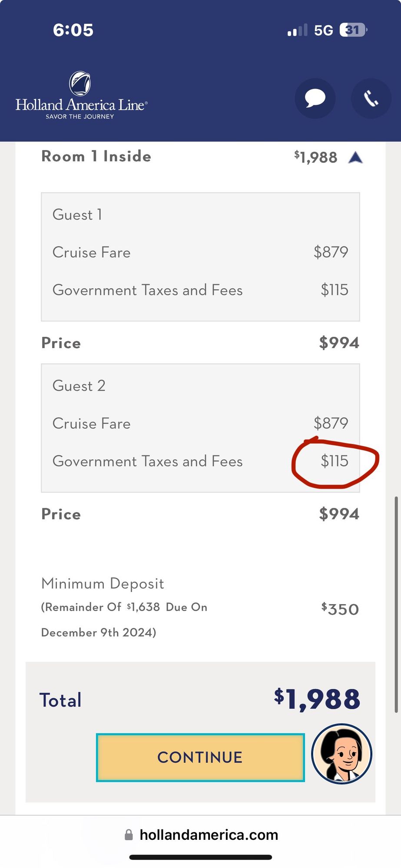This screenshot has width=401, height=868.
Task: Tap the hollandamerica.com address bar
Action: click(x=201, y=835)
